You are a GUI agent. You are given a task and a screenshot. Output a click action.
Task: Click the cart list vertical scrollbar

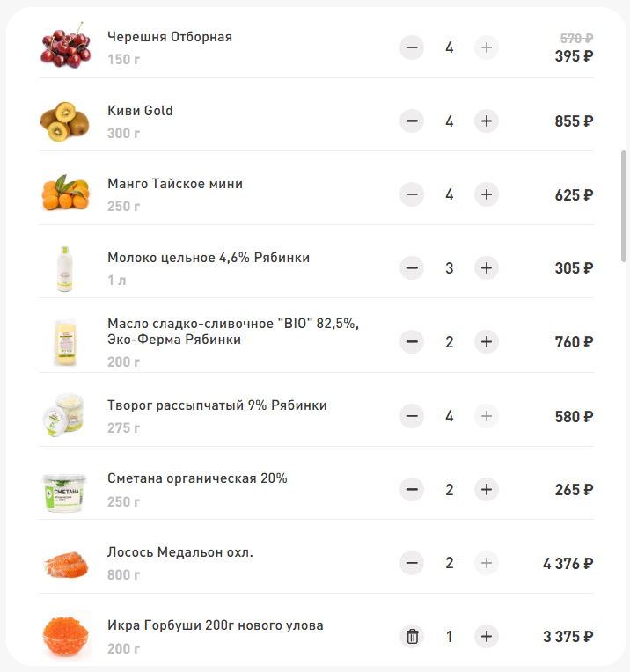[x=624, y=202]
